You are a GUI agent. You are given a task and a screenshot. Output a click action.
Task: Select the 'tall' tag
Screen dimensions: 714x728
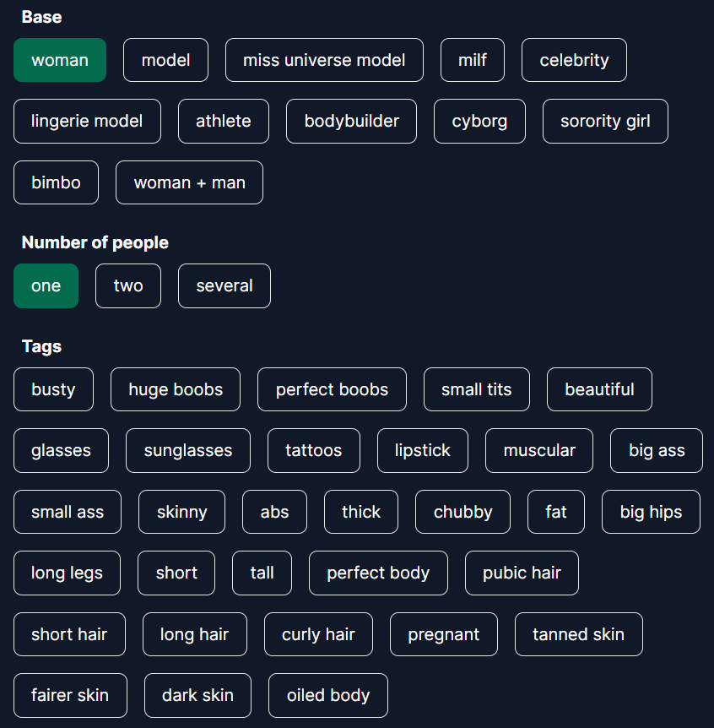click(x=262, y=573)
